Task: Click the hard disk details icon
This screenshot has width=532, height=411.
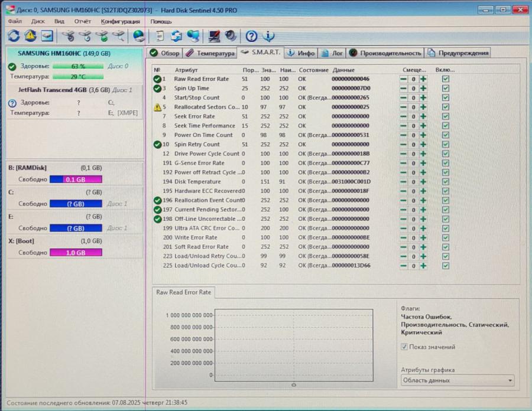Action: tap(48, 36)
